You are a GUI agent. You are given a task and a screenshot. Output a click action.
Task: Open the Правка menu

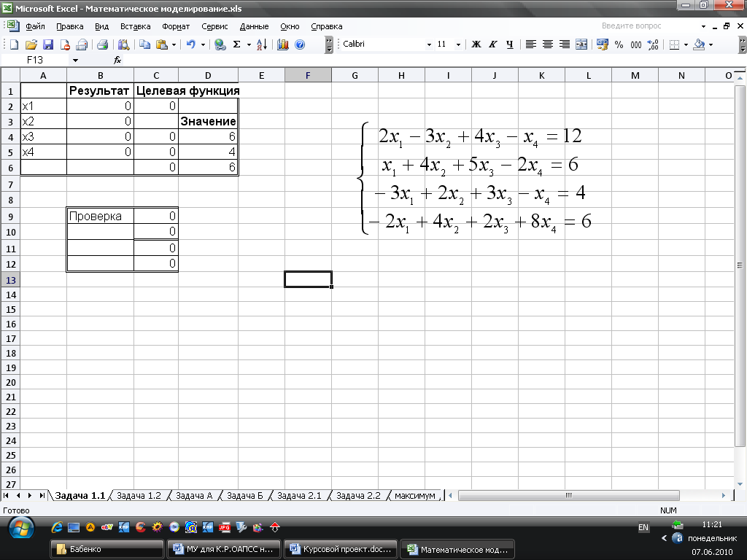[69, 26]
